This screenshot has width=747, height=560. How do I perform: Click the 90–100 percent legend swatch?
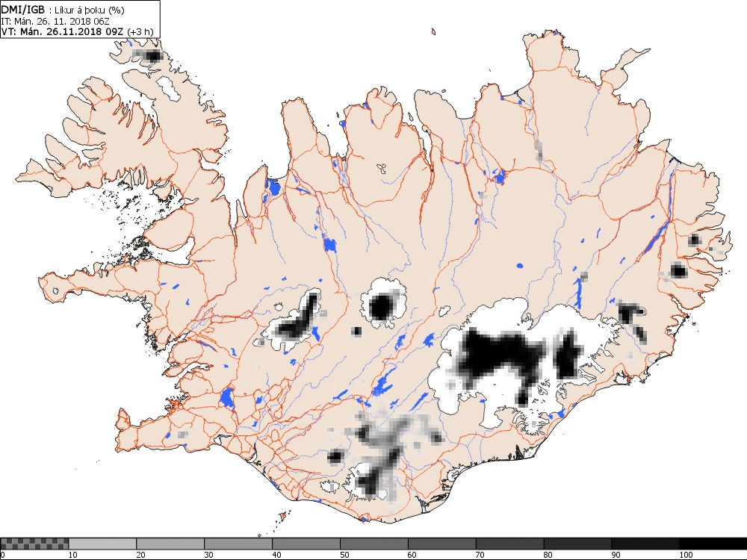[645, 544]
